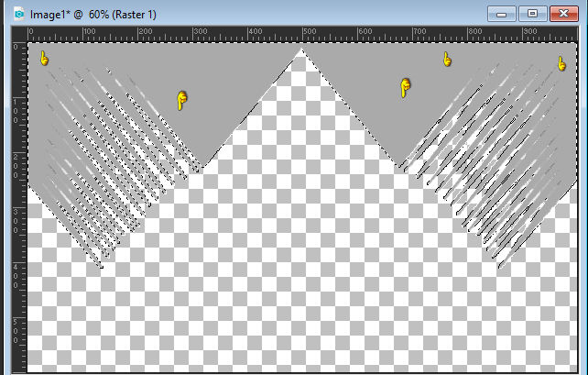The height and width of the screenshot is (375, 588).
Task: Click the 900 mark on horizontal ruler
Action: click(530, 31)
